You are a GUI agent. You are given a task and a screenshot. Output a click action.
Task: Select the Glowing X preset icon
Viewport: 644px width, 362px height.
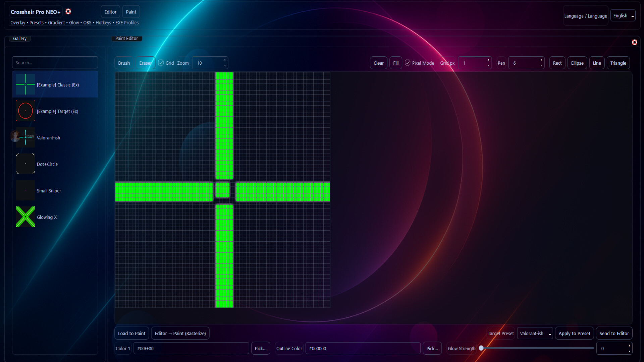pyautogui.click(x=25, y=217)
